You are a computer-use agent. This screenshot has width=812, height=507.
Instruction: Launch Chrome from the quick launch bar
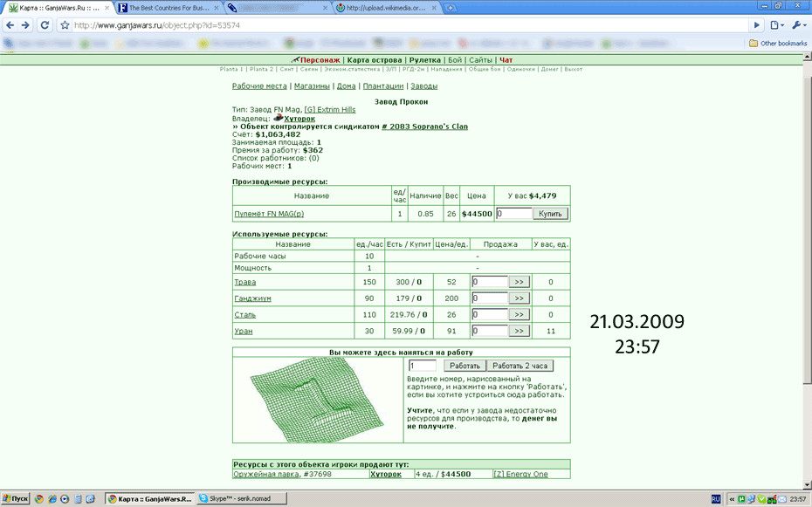tap(38, 499)
